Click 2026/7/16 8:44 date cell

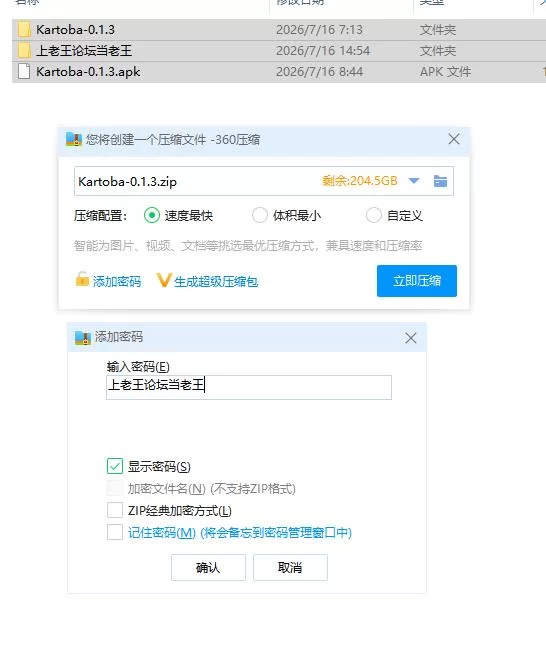[x=319, y=72]
